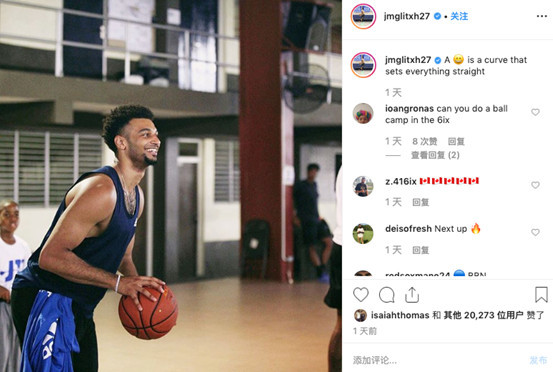Like the post with the heart icon
The height and width of the screenshot is (372, 553).
pyautogui.click(x=360, y=295)
